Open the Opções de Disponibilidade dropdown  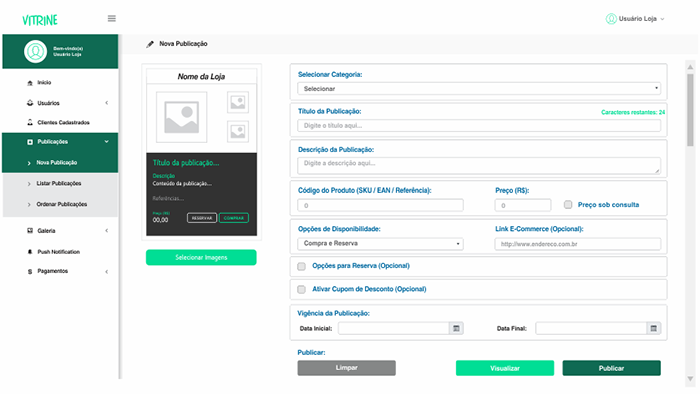point(380,244)
